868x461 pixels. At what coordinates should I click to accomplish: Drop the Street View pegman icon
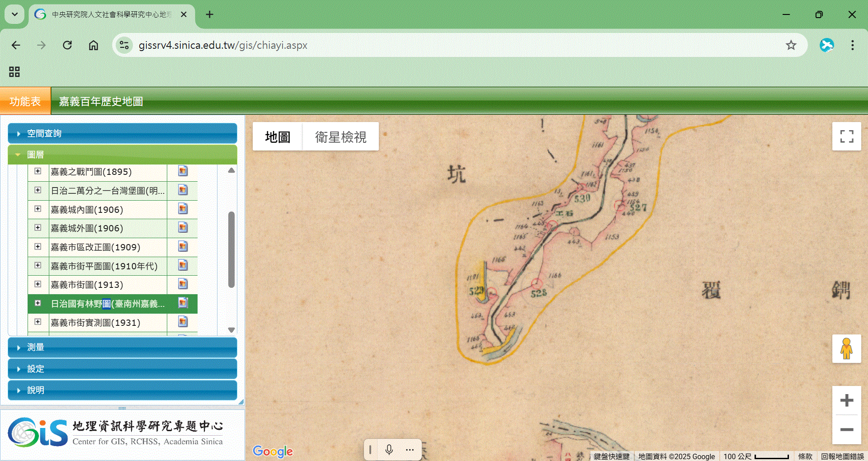point(846,348)
